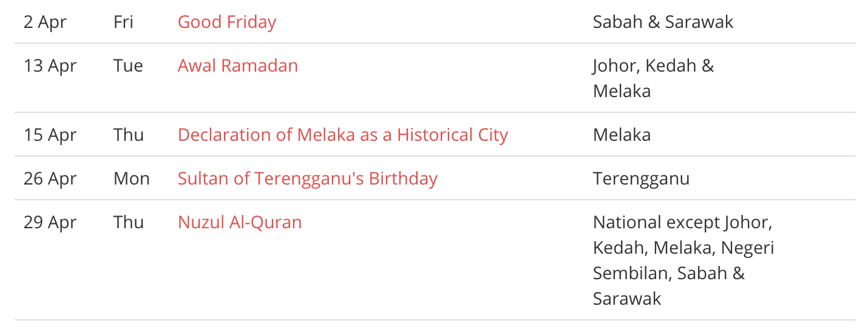Open the Awal Ramadan link

pos(237,66)
